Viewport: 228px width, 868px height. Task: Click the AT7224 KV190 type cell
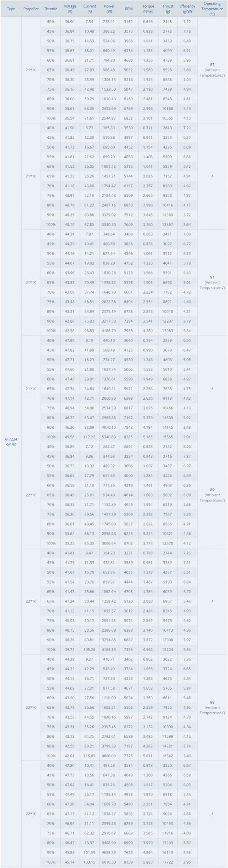pos(11,442)
